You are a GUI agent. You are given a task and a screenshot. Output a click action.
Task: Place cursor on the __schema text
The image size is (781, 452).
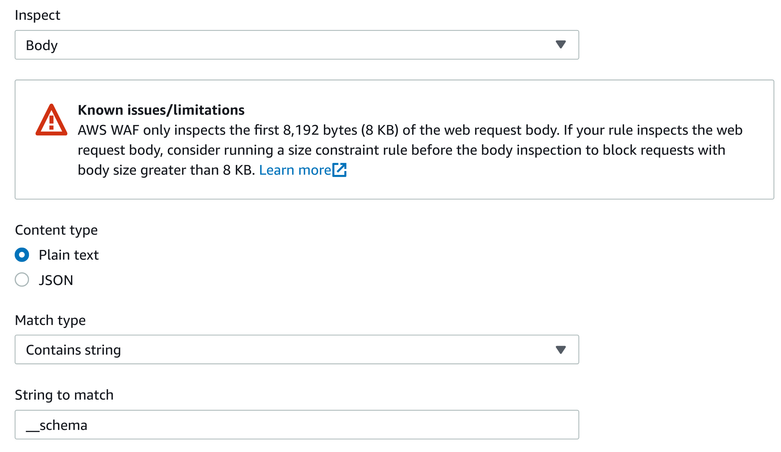point(56,425)
